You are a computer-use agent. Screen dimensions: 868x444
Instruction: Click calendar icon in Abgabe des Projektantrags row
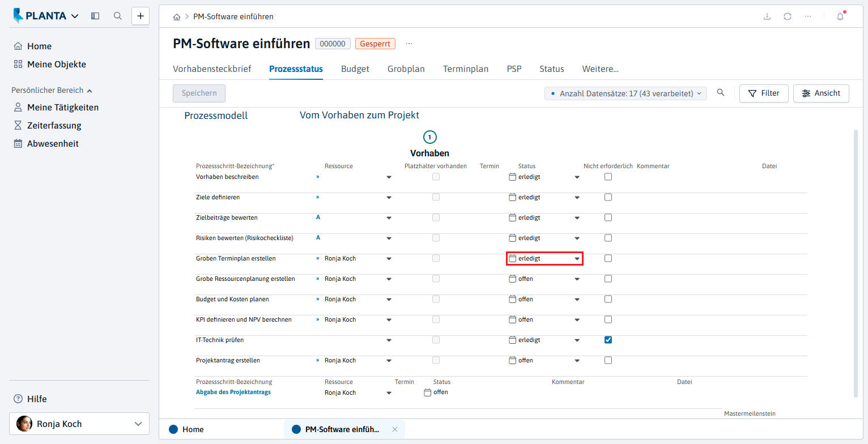[428, 392]
